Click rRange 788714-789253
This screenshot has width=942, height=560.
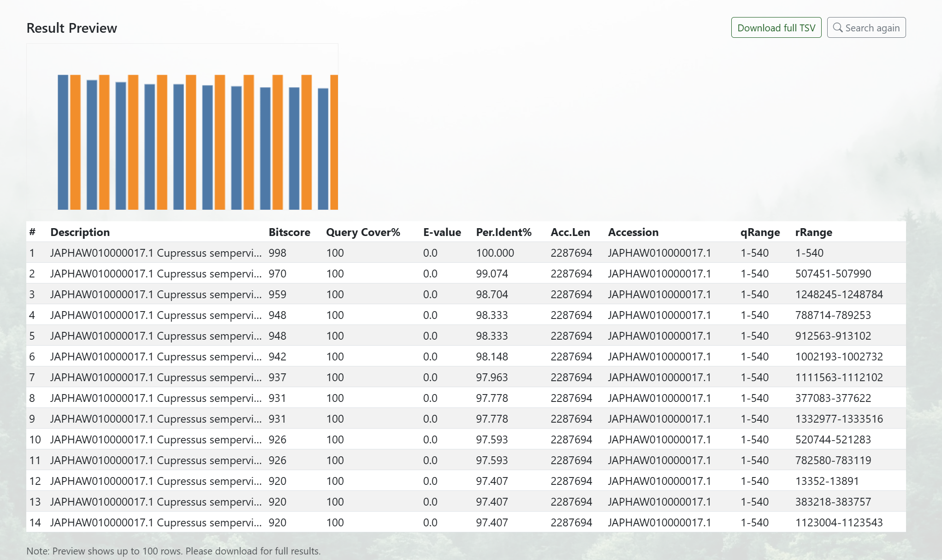tap(833, 315)
